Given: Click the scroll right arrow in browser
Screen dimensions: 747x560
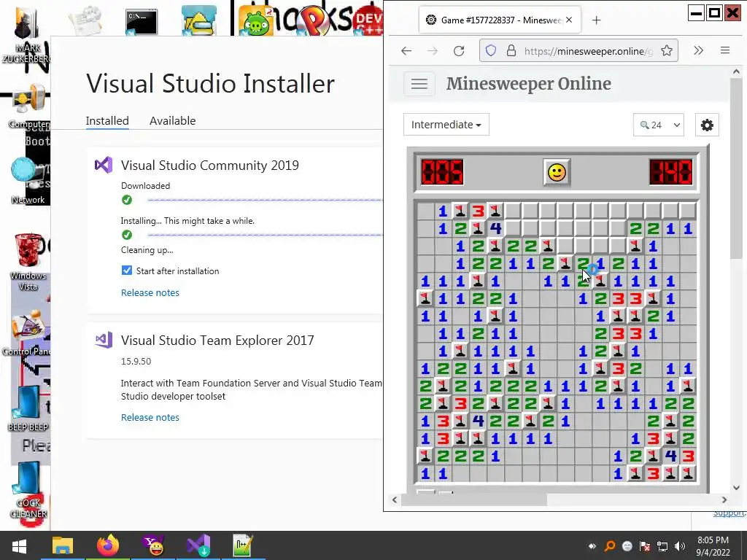Looking at the screenshot, I should (x=724, y=500).
